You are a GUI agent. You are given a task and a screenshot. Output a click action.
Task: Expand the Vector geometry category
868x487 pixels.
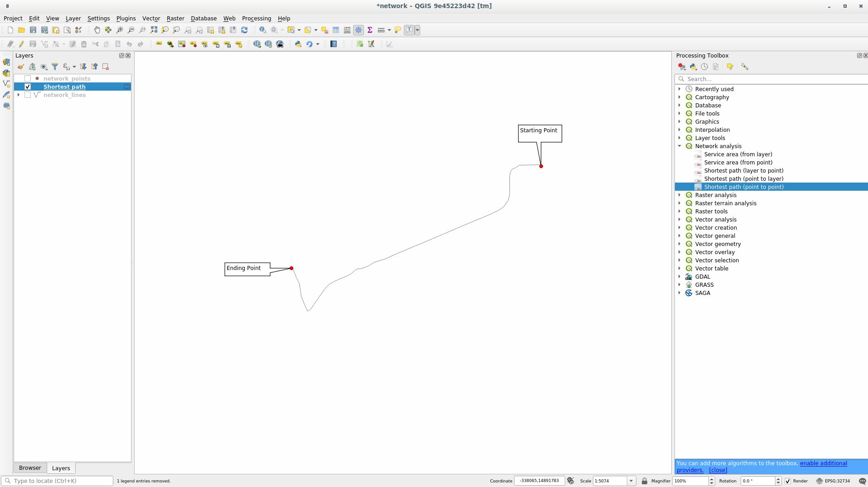pos(679,244)
